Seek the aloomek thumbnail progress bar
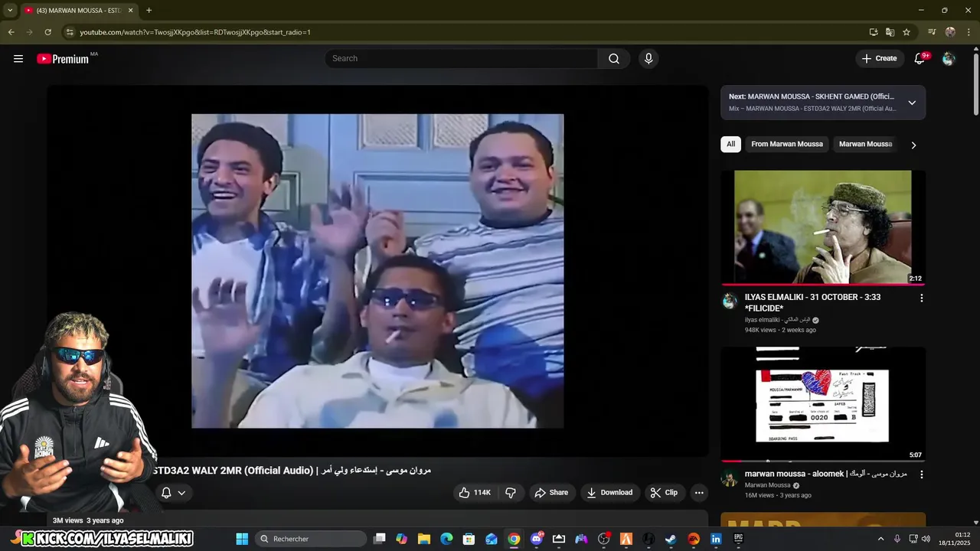980x551 pixels. tap(823, 461)
